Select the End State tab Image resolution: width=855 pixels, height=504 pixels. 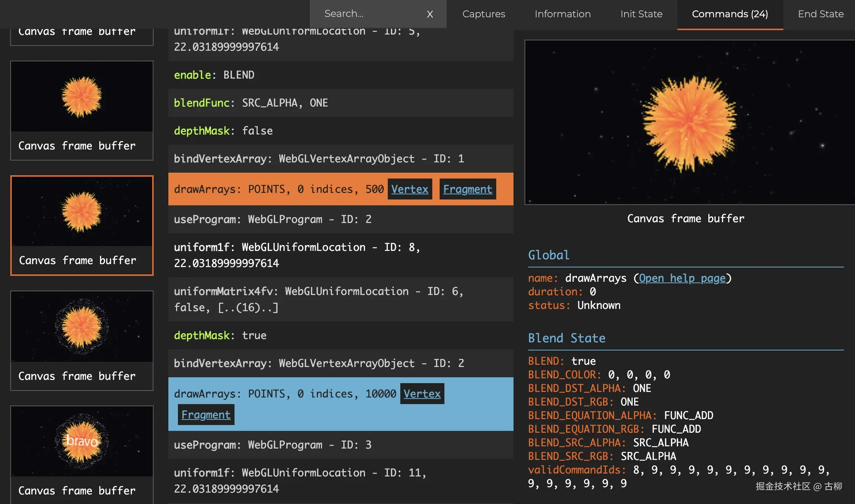[x=820, y=14]
